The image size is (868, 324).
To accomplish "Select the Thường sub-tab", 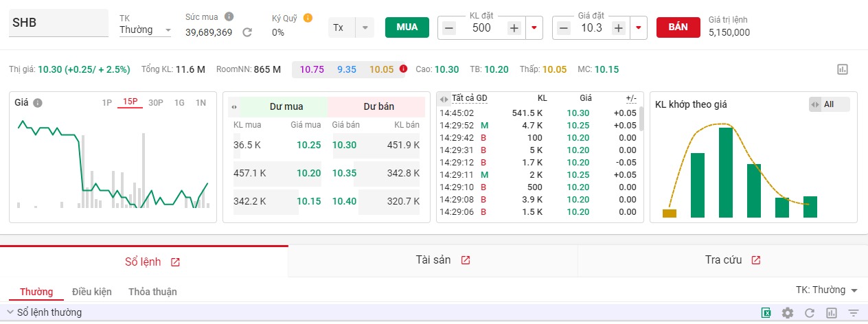I will (36, 292).
